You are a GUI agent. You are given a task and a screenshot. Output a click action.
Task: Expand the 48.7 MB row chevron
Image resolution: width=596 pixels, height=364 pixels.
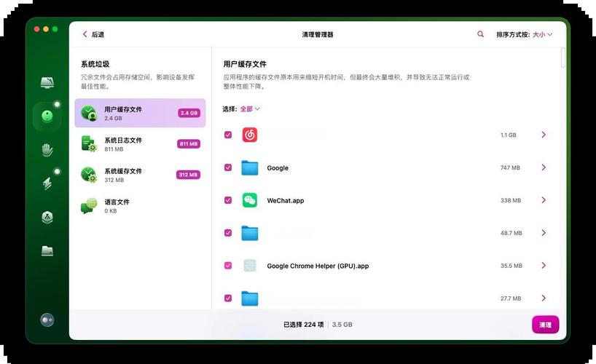point(544,232)
